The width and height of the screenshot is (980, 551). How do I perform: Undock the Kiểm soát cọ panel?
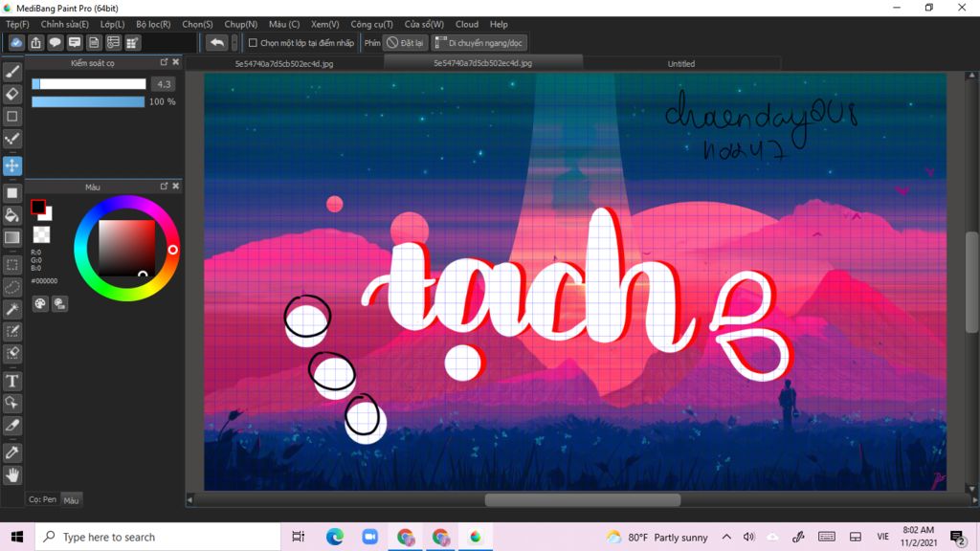[x=164, y=62]
